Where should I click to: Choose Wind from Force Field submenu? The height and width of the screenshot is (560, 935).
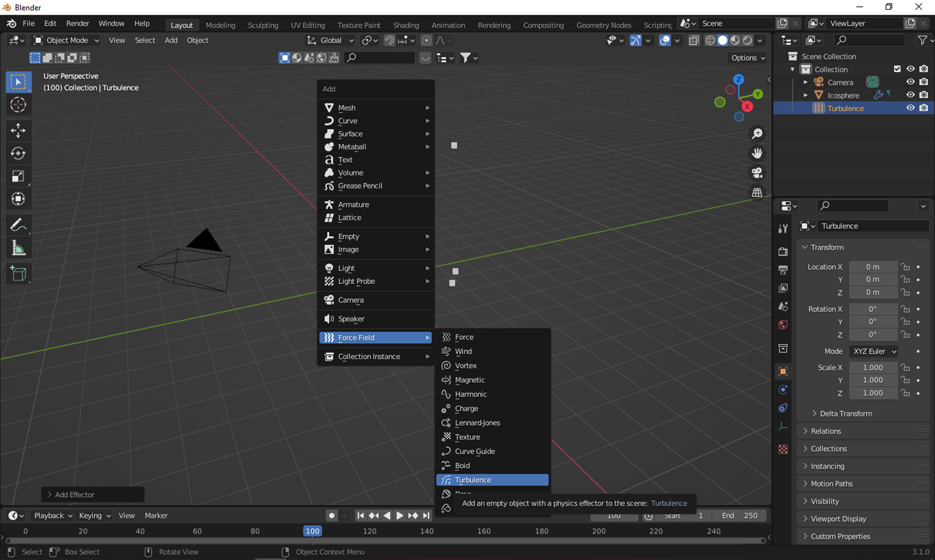pos(492,352)
